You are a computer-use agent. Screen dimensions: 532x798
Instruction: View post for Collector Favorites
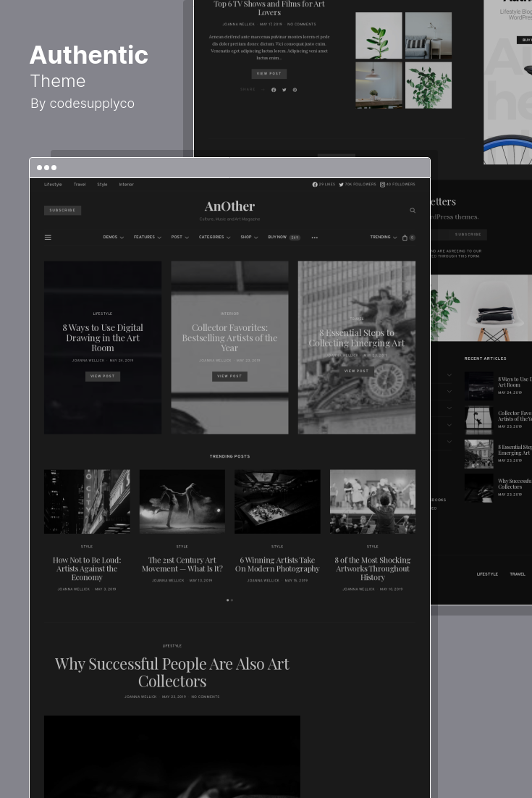tap(229, 376)
